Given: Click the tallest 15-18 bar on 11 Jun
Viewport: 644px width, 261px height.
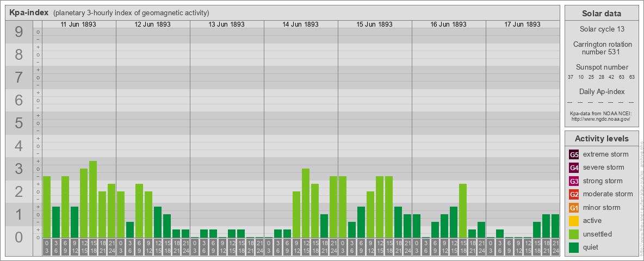Looking at the screenshot, I should [x=93, y=200].
